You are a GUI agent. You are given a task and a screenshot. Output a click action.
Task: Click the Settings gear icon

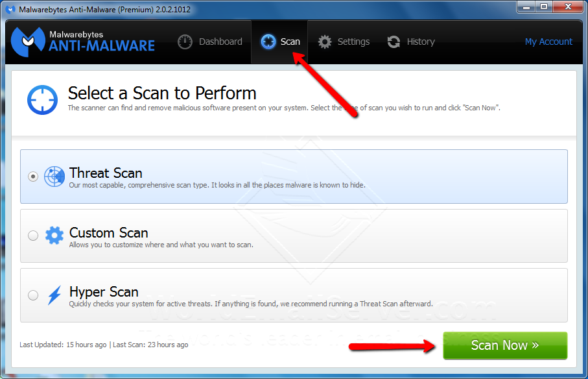[325, 42]
